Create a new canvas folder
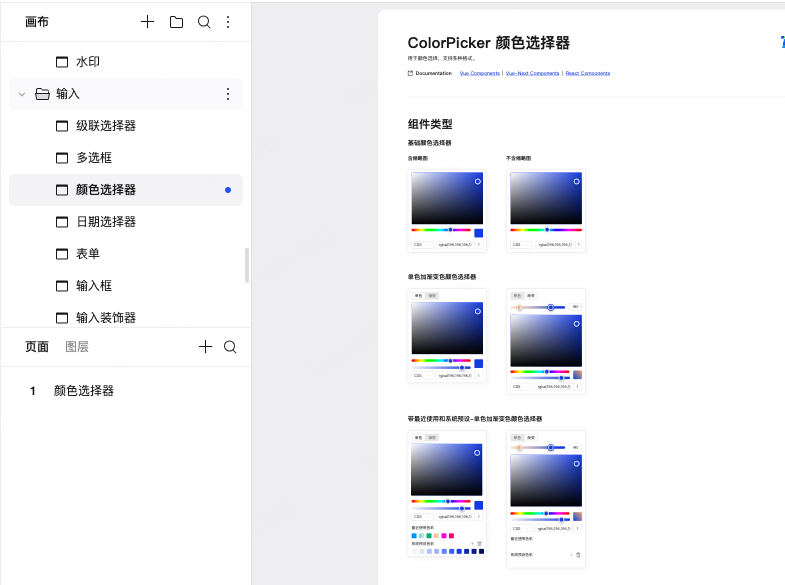The height and width of the screenshot is (585, 785). click(x=176, y=22)
